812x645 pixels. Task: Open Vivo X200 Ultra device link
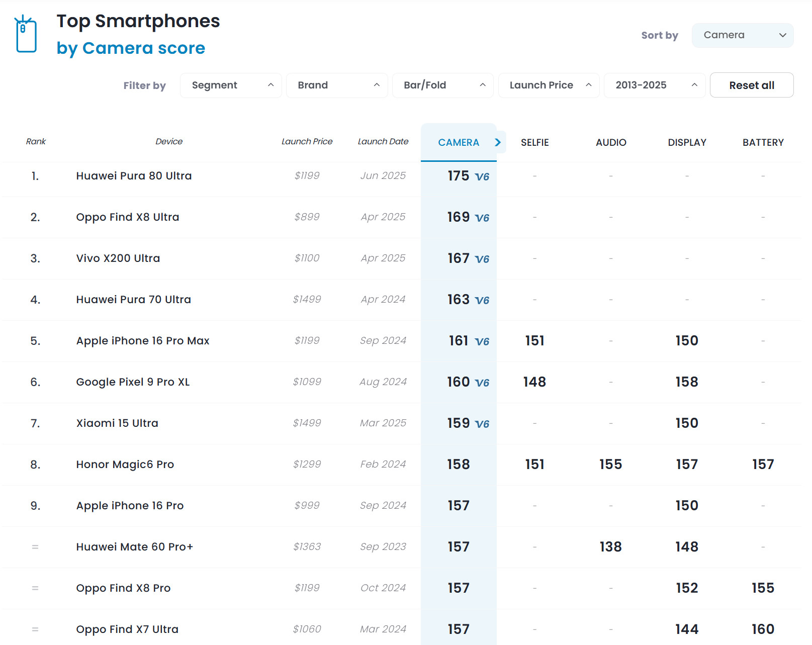coord(118,258)
